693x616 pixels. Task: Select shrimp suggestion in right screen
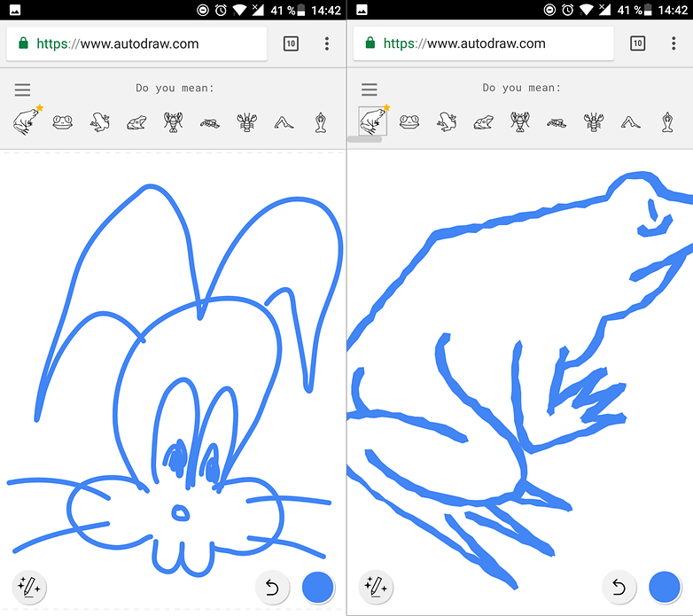(x=557, y=122)
